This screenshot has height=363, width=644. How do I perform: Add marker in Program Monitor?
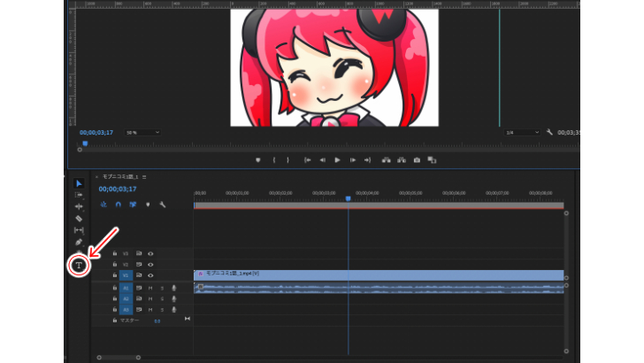[258, 160]
